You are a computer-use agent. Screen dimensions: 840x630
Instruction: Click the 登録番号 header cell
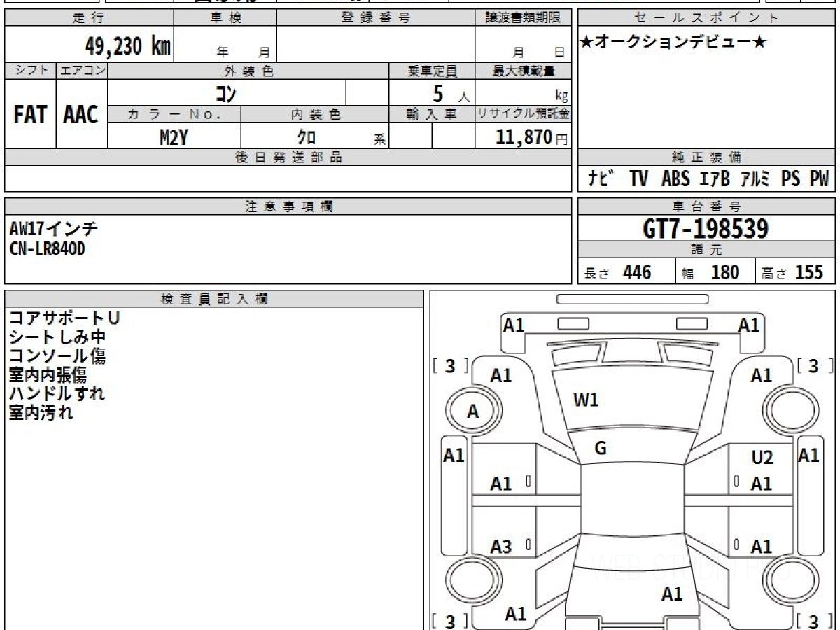point(375,18)
